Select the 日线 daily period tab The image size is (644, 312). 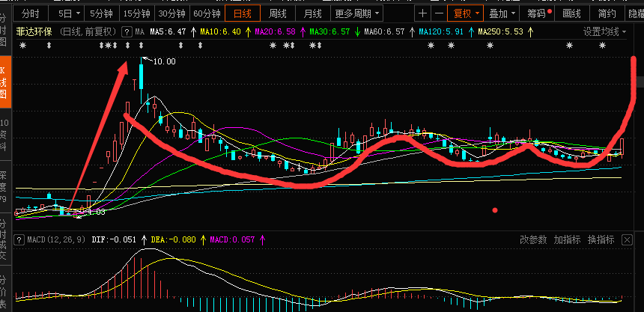click(x=243, y=13)
